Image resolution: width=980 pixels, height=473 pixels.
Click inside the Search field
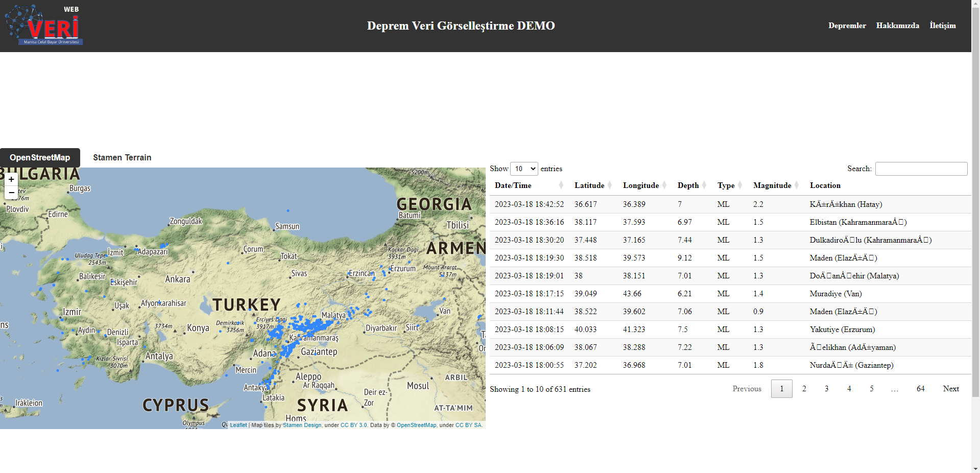click(x=921, y=169)
